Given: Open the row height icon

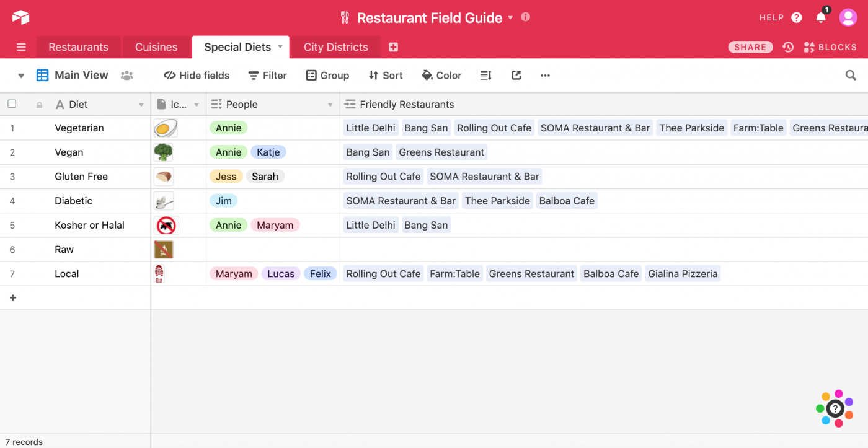Looking at the screenshot, I should click(486, 75).
